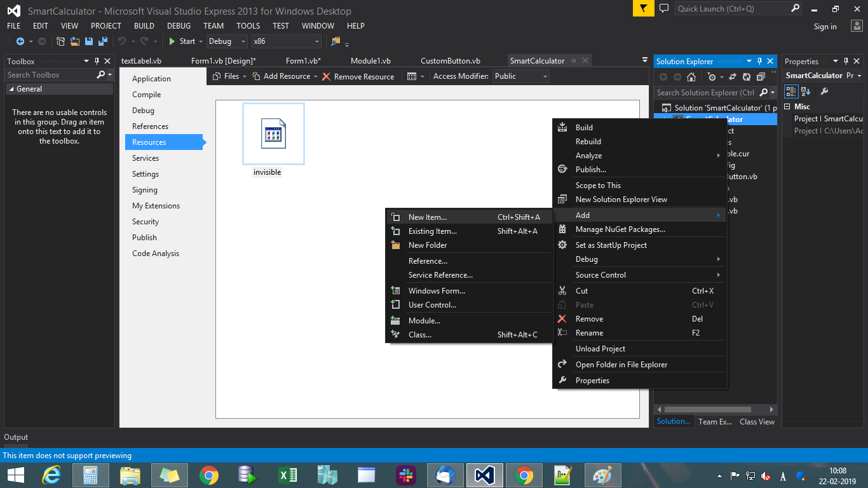Select the invisible resource thumbnail
868x488 pixels.
point(273,133)
